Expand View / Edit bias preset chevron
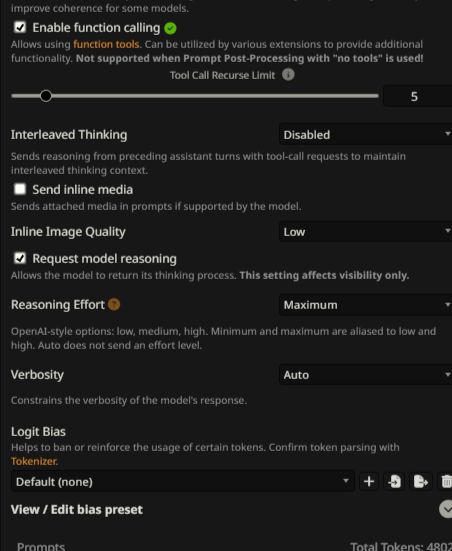The image size is (452, 551). (446, 509)
